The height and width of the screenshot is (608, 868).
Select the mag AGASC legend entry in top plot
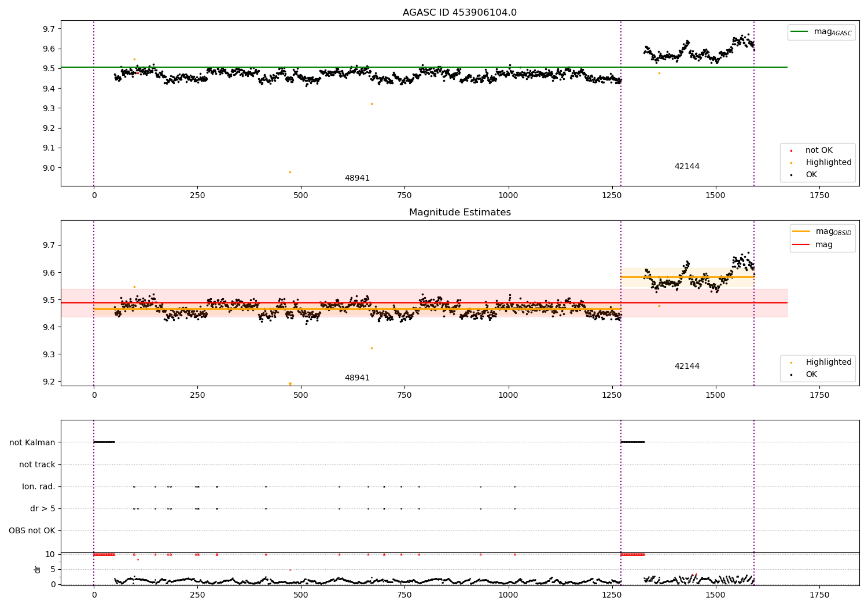pos(821,32)
